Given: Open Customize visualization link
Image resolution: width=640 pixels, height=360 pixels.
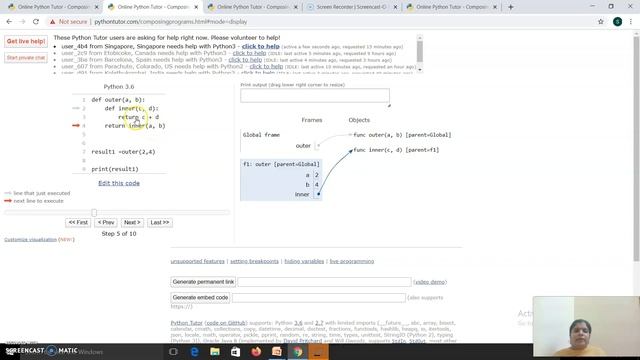Looking at the screenshot, I should (31, 240).
